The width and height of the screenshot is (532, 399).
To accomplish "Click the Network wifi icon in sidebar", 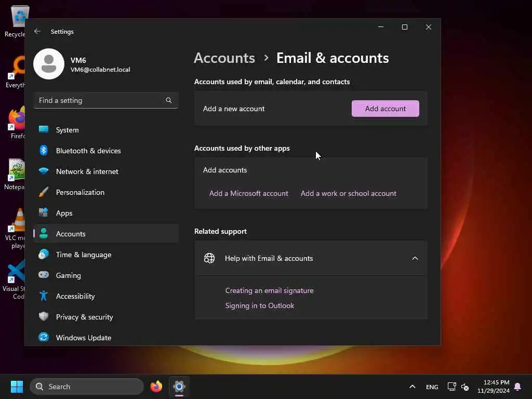I will click(x=44, y=170).
